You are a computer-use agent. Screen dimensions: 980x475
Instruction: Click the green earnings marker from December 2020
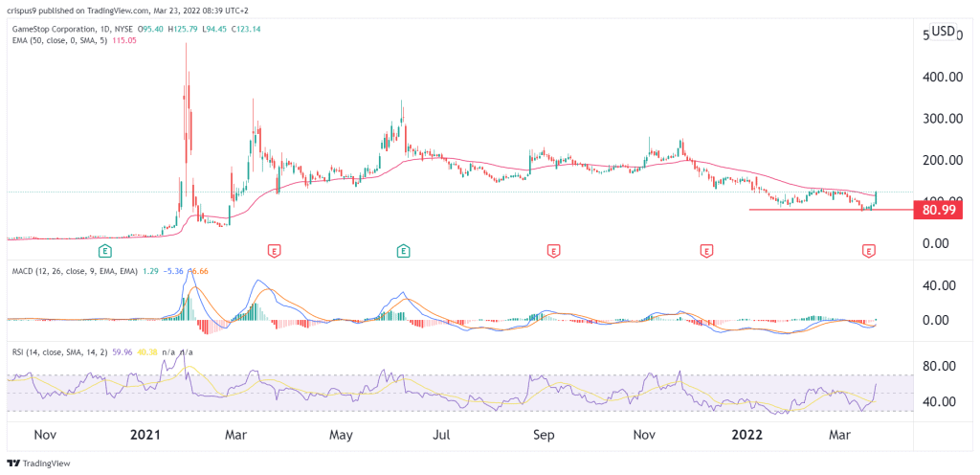(x=106, y=251)
